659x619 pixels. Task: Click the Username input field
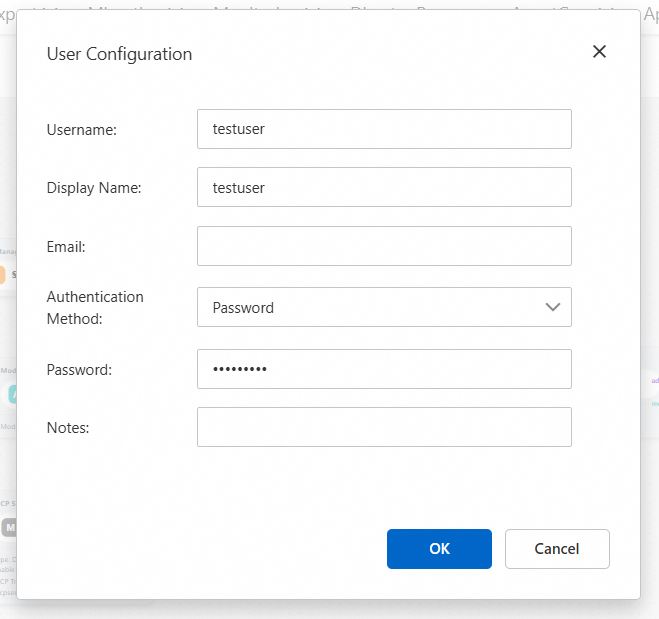[384, 129]
